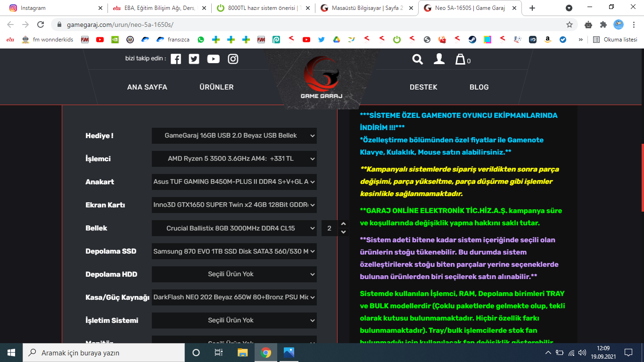Open the Cortana circle icon

(196, 353)
